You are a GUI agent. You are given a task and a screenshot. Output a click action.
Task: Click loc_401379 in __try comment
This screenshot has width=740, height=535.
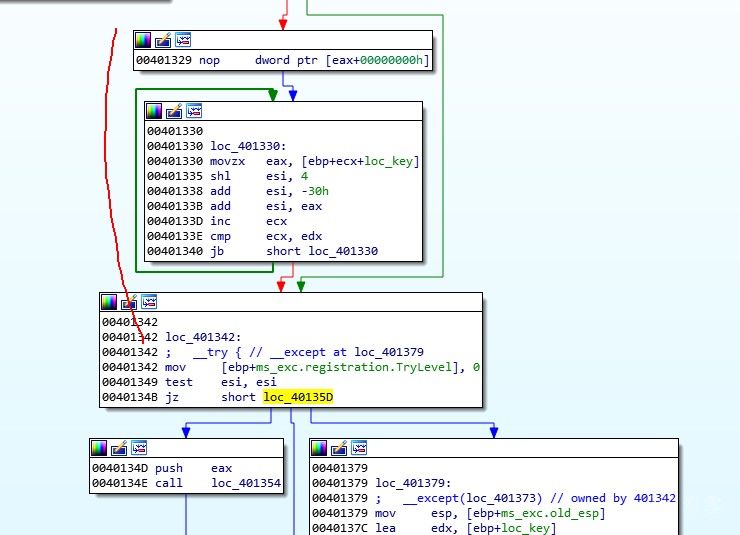pyautogui.click(x=389, y=352)
